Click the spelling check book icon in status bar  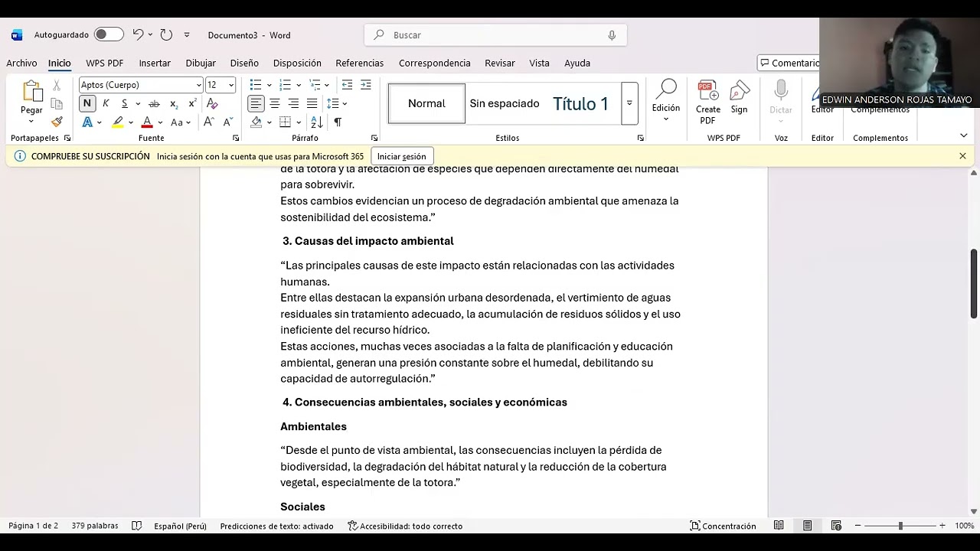coord(137,526)
